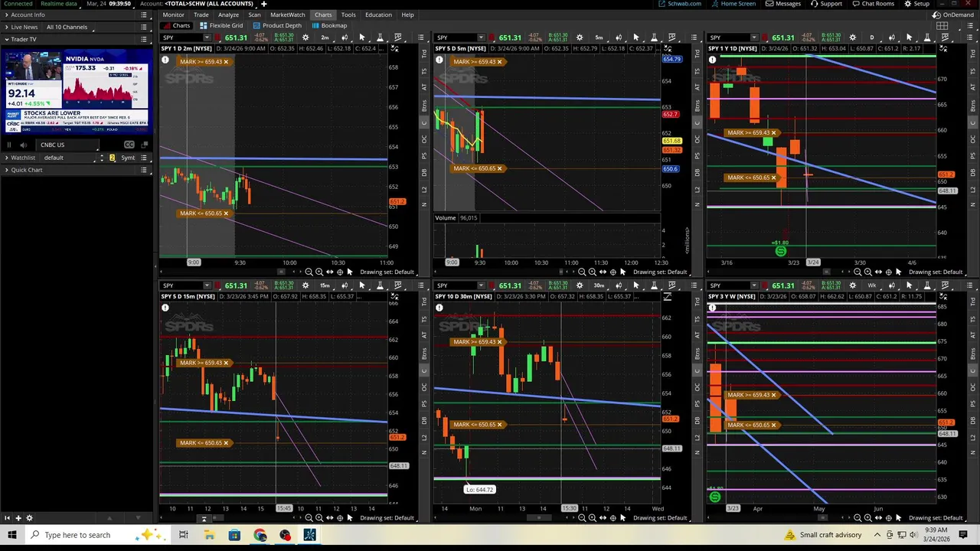This screenshot has width=980, height=551.
Task: Open patterns icon on 2m chart
Action: point(397,37)
